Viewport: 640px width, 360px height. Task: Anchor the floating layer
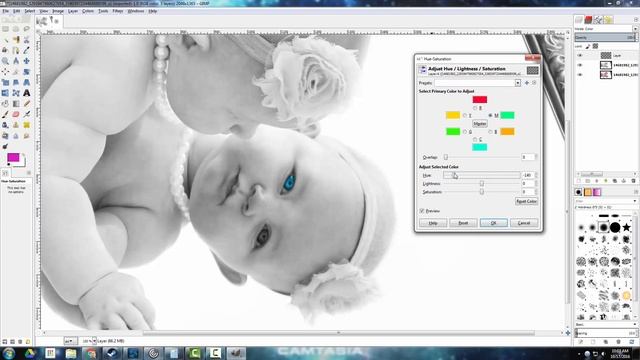click(x=624, y=181)
